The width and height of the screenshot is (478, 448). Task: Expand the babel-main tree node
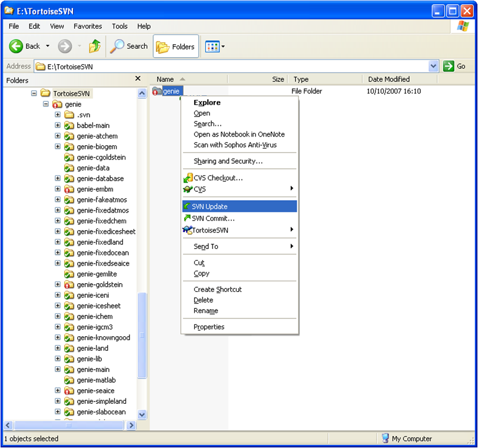pos(58,125)
